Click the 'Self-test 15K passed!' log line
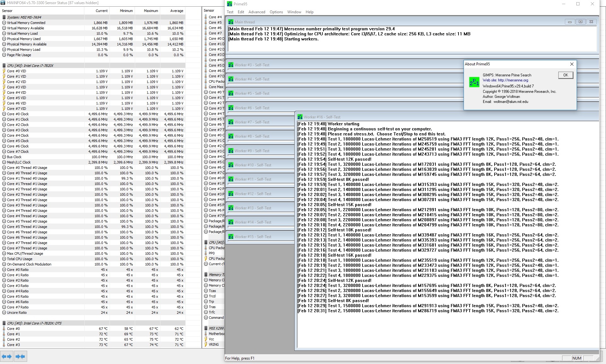606x364 pixels. [334, 205]
